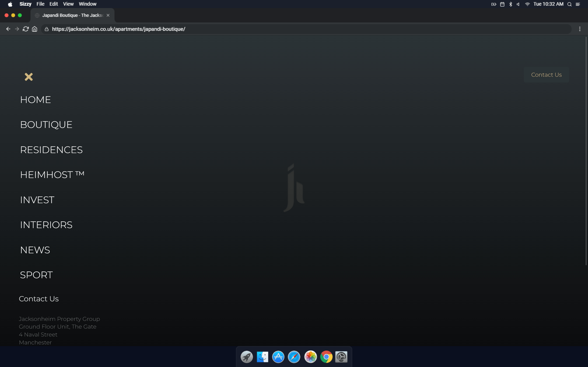The height and width of the screenshot is (367, 588).
Task: Click the browser forward arrow
Action: (17, 29)
